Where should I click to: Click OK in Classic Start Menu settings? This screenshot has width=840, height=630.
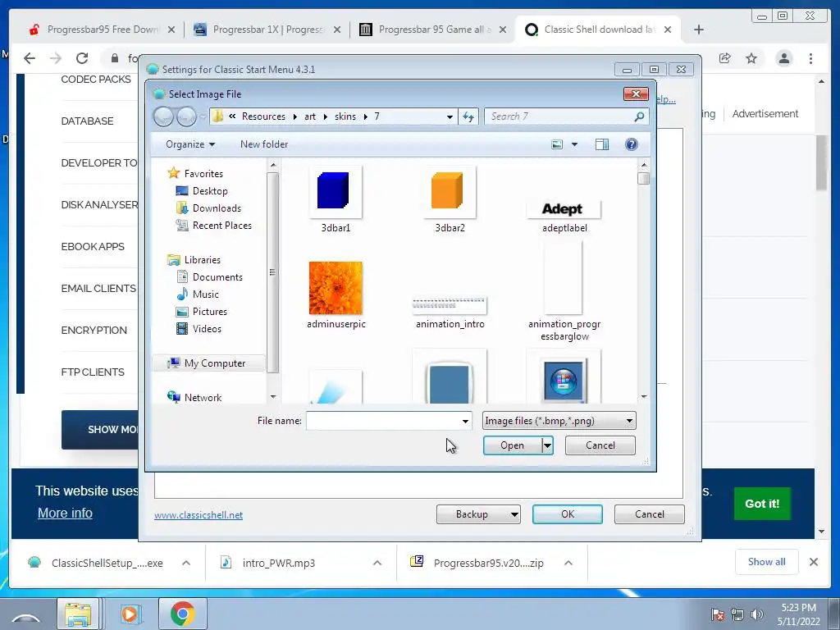[x=568, y=514]
